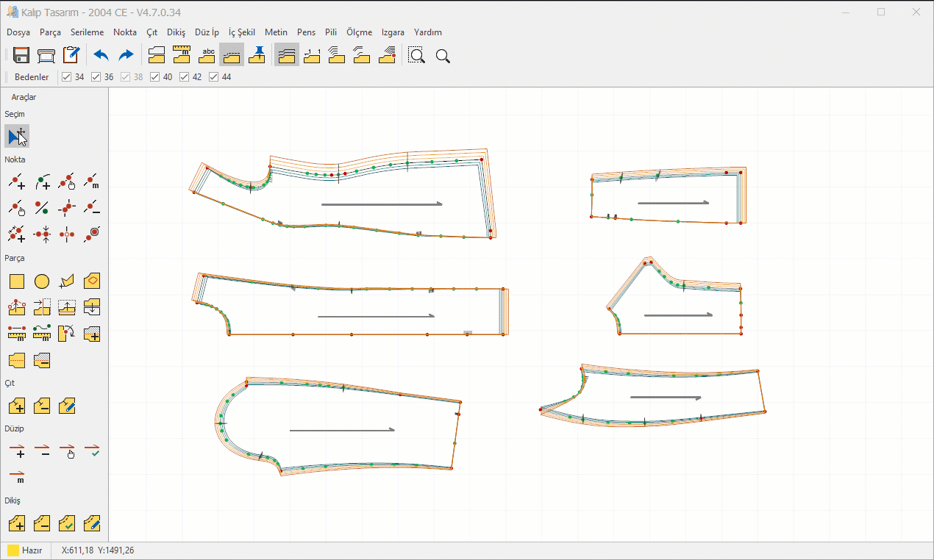Viewport: 934px width, 560px height.
Task: Click the Save floppy disk icon
Action: (x=21, y=55)
